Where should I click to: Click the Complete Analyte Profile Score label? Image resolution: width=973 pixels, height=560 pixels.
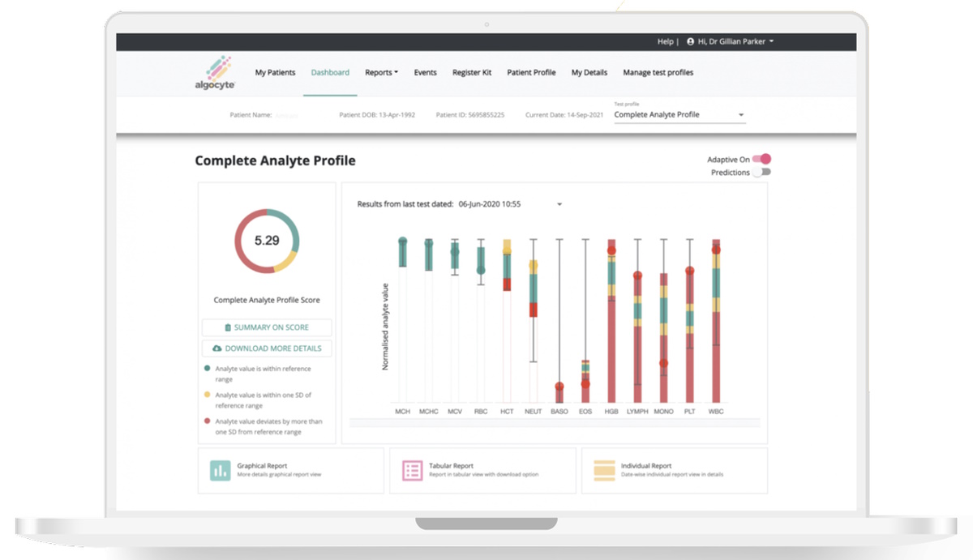click(x=267, y=300)
